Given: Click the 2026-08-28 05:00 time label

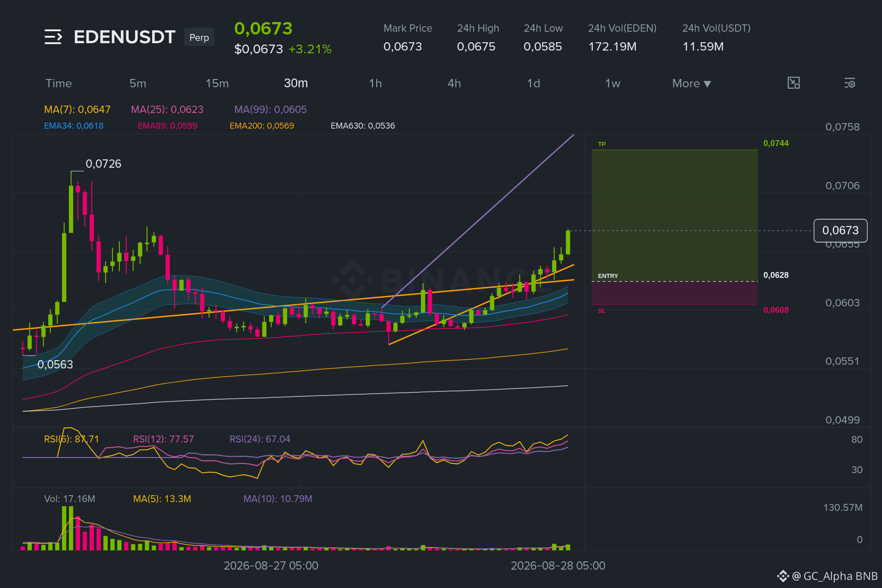Looking at the screenshot, I should [x=558, y=566].
